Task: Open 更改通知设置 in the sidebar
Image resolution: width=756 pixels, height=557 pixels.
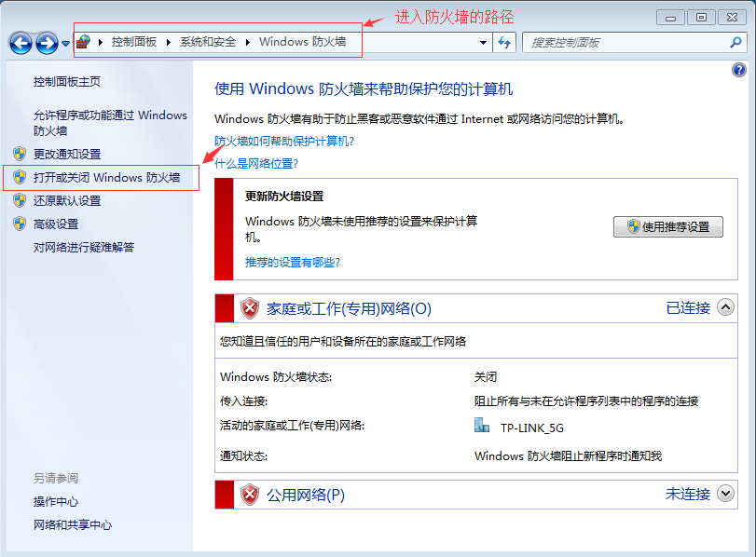Action: (67, 155)
